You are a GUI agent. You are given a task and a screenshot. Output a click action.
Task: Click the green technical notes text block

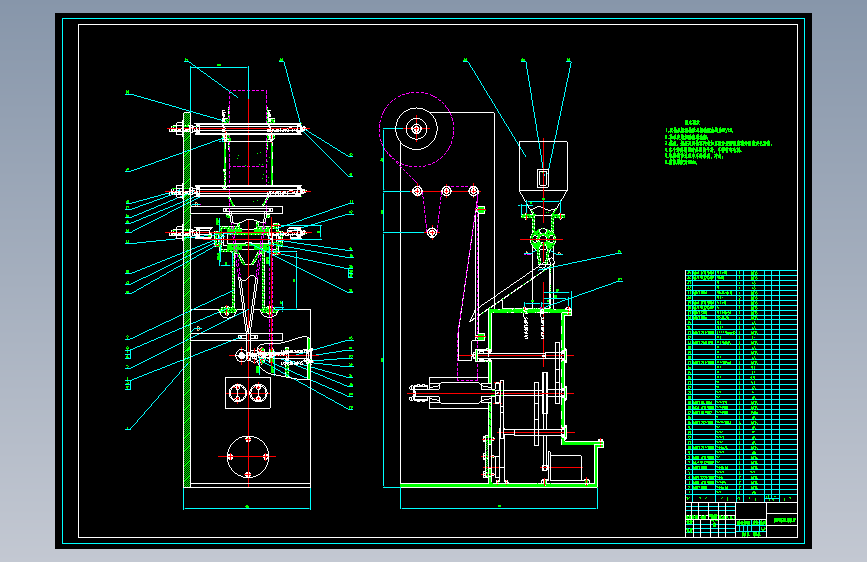718,143
